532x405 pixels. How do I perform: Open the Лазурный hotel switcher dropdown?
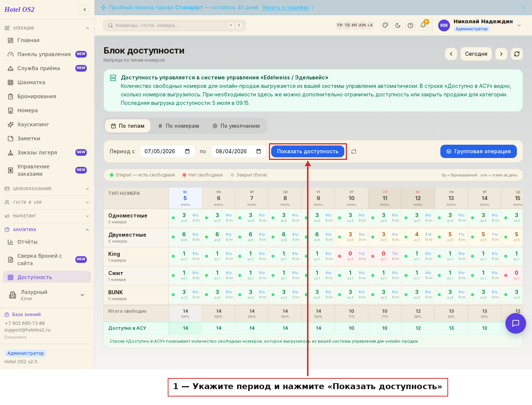point(47,295)
